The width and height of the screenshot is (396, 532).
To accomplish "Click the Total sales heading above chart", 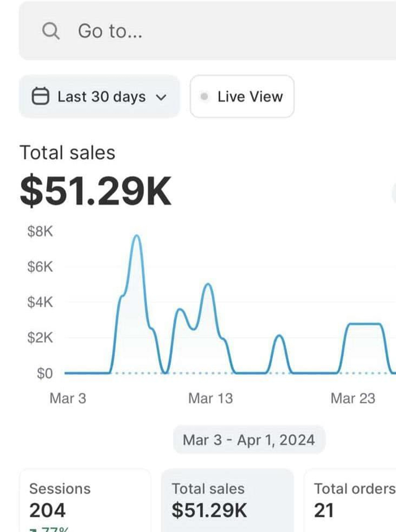I will coord(67,153).
